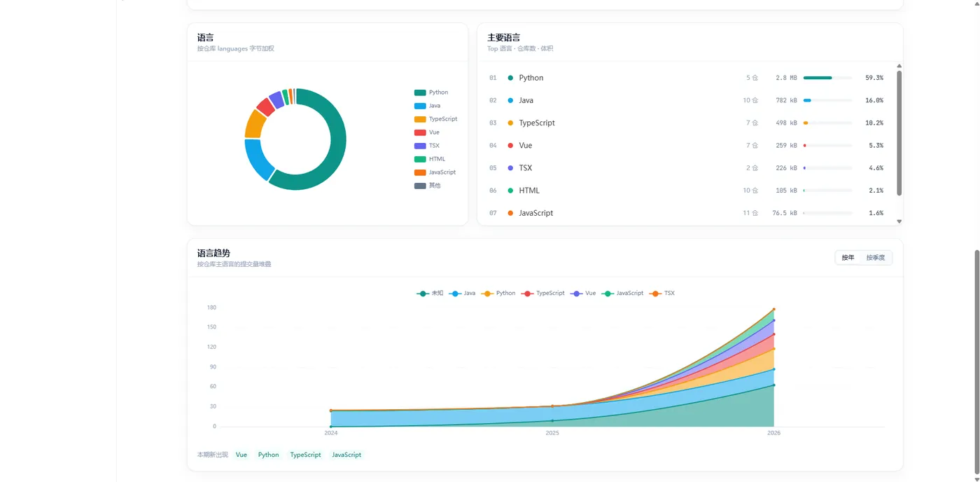Toggle JavaScript series in trend chart legend

(x=622, y=294)
